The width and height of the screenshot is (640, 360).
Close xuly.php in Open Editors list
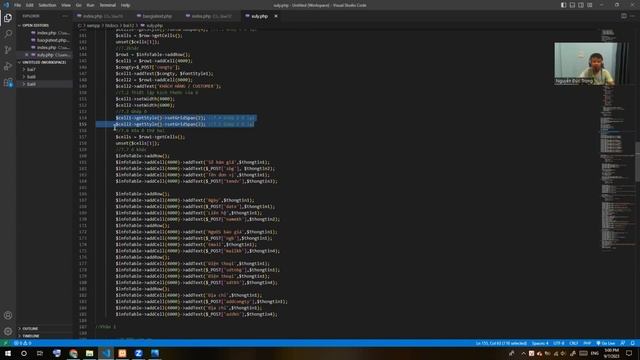pyautogui.click(x=27, y=55)
